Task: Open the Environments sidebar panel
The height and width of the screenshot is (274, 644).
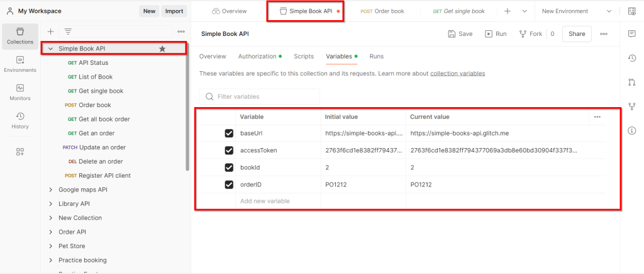Action: click(x=19, y=64)
